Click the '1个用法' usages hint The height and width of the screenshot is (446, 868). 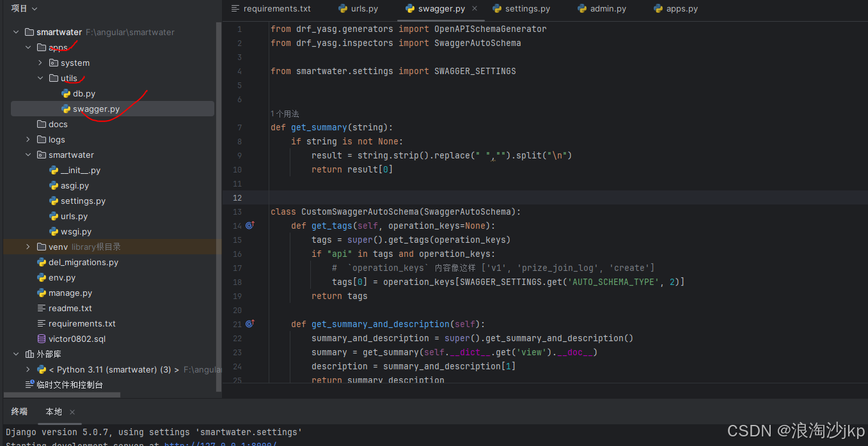[285, 114]
